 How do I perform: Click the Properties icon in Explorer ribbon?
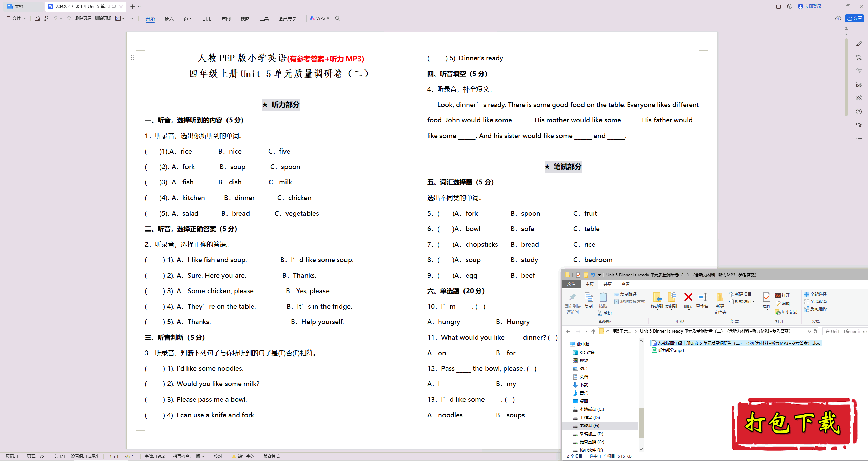(767, 298)
